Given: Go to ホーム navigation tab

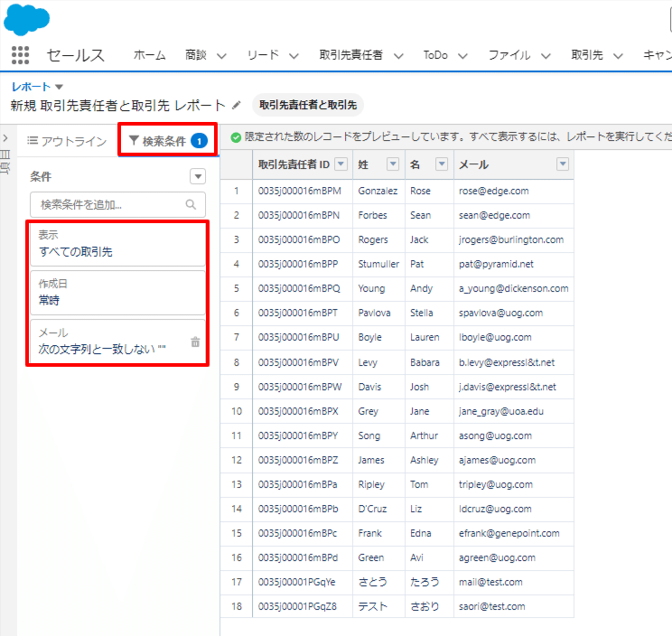Looking at the screenshot, I should [150, 55].
